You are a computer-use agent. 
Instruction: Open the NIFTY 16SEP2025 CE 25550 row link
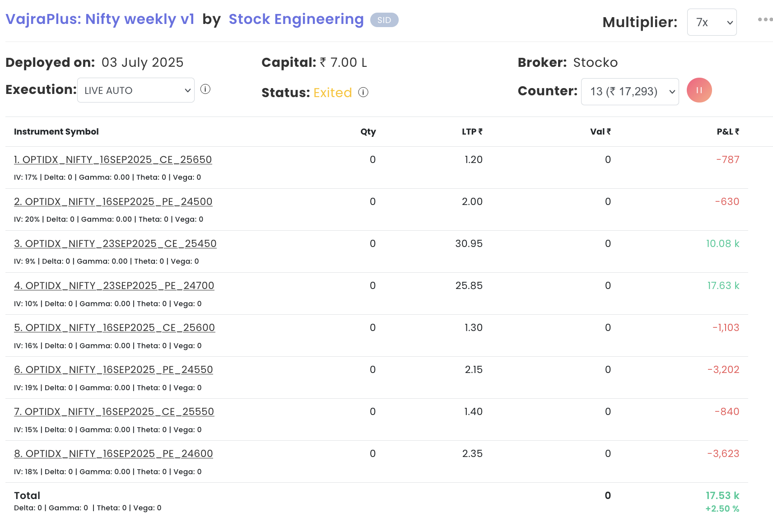[x=114, y=412]
